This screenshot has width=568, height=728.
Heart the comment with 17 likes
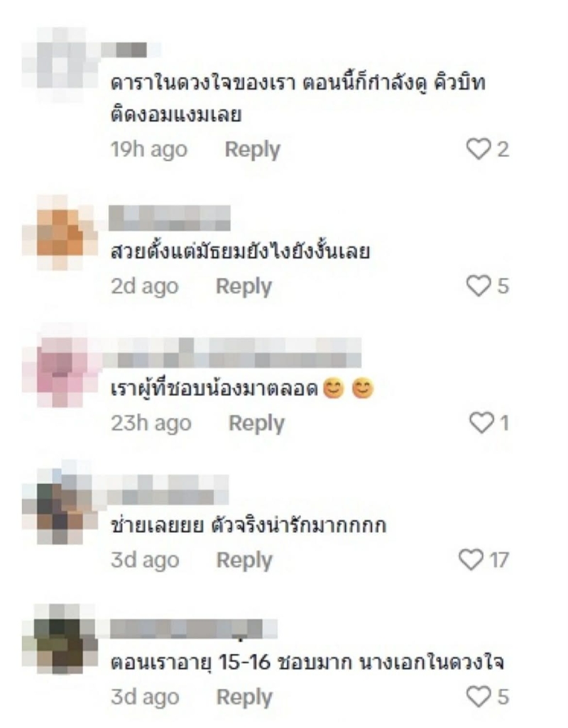pyautogui.click(x=471, y=559)
